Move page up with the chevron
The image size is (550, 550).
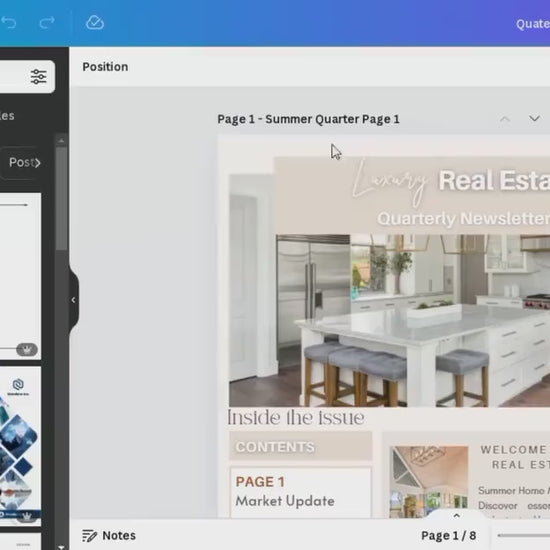505,119
